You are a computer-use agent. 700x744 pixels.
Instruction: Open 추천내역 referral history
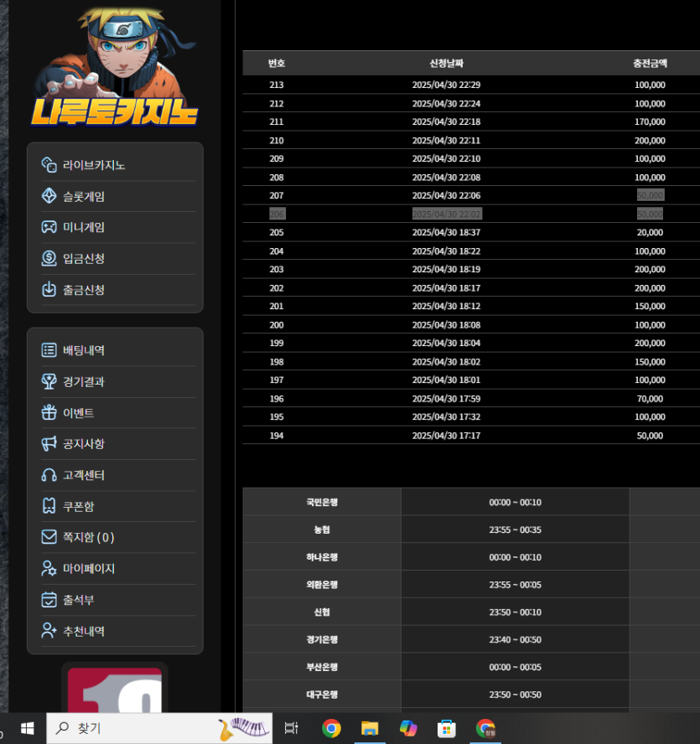point(84,631)
